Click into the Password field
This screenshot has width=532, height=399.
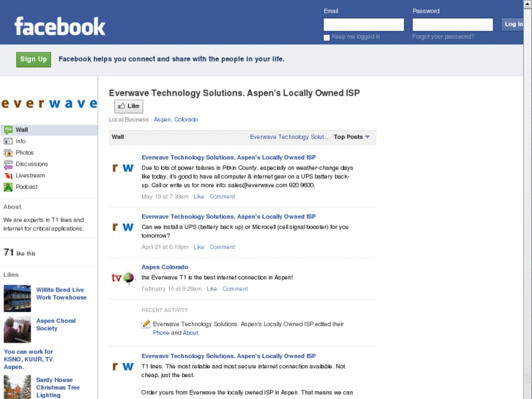(x=452, y=24)
